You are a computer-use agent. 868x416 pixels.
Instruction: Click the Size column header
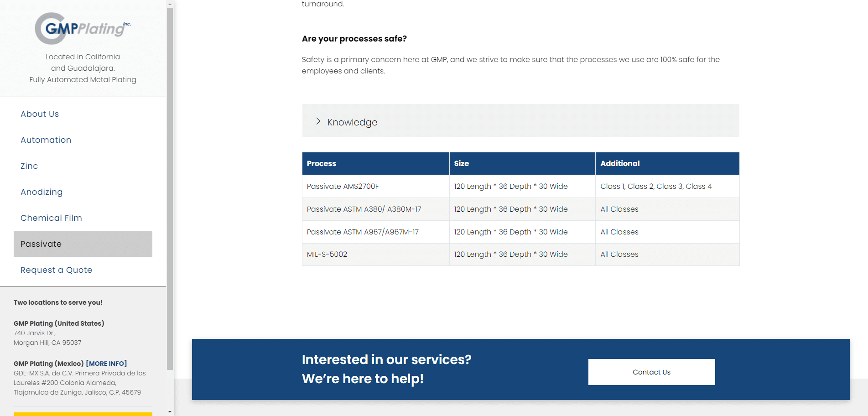tap(461, 163)
